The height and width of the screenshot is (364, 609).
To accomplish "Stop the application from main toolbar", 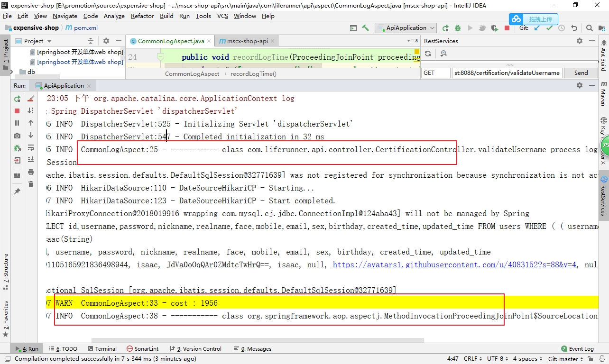I will [507, 28].
